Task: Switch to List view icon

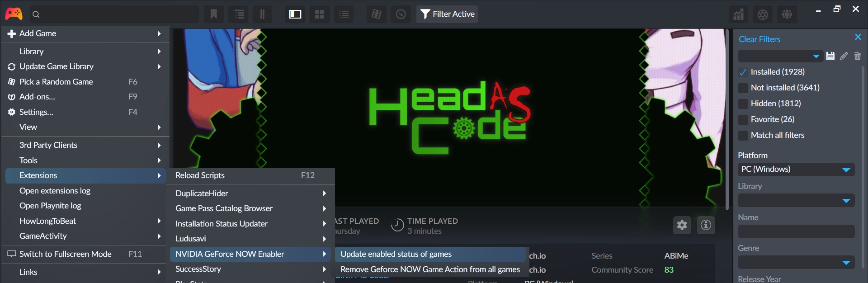Action: click(x=344, y=14)
